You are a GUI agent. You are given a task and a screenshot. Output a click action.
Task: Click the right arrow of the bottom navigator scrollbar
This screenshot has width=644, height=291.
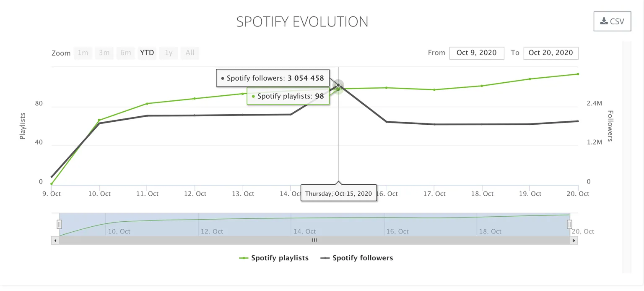(574, 240)
